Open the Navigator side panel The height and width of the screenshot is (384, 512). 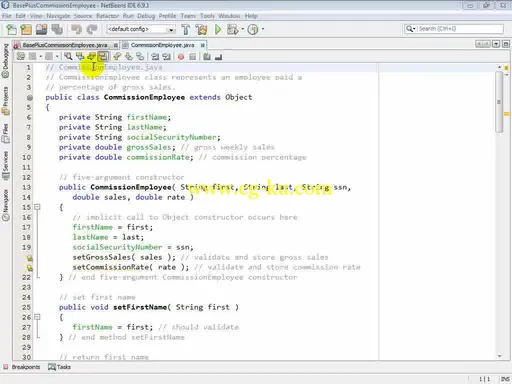(6, 205)
